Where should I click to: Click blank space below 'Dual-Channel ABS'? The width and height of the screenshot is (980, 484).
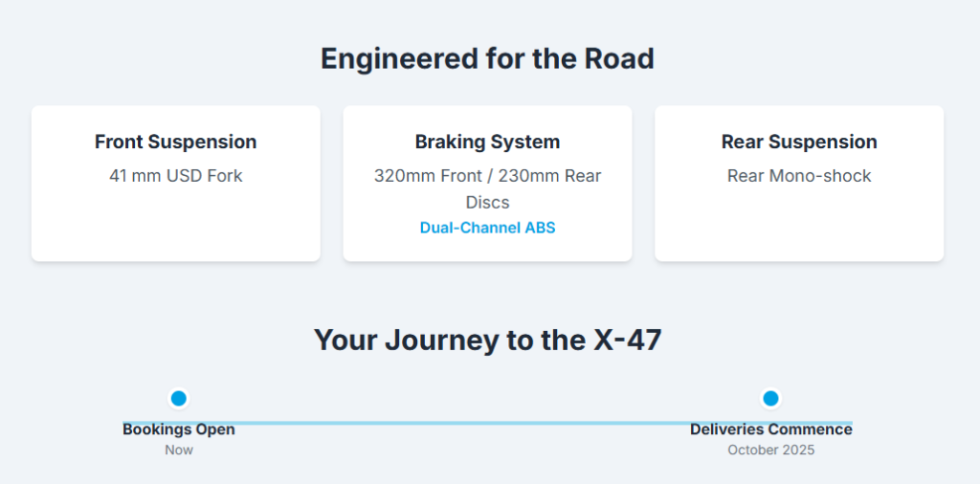(x=487, y=249)
